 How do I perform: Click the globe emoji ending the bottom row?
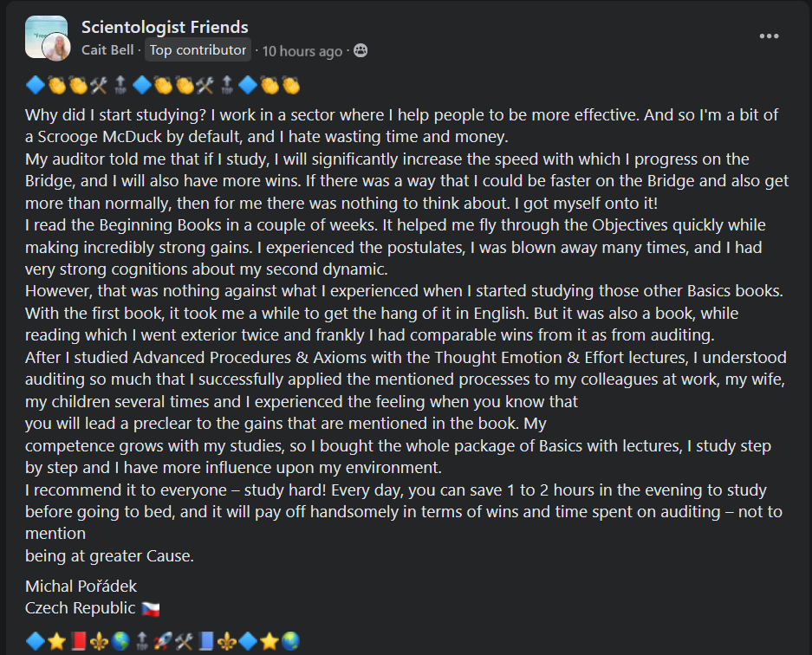(290, 641)
